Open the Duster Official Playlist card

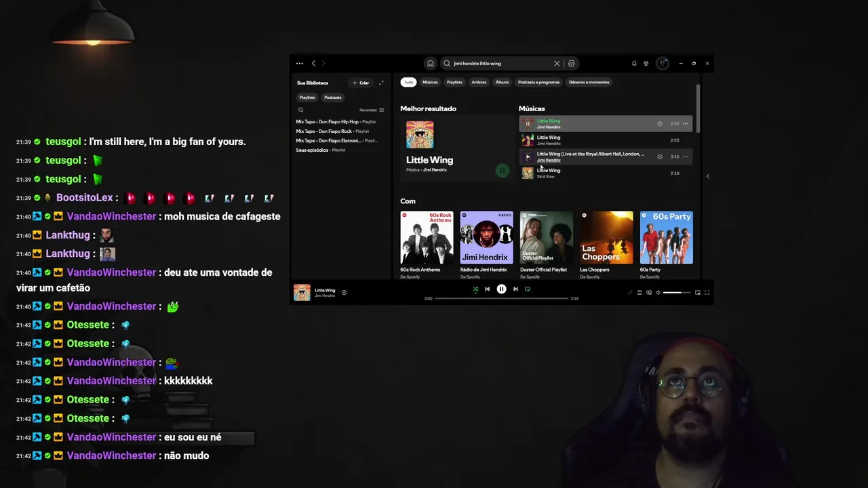click(x=547, y=245)
